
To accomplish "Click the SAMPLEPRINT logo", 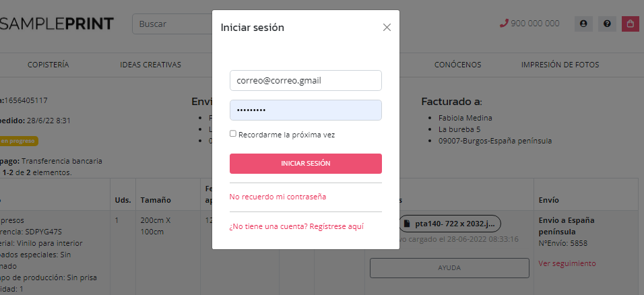I will (57, 24).
